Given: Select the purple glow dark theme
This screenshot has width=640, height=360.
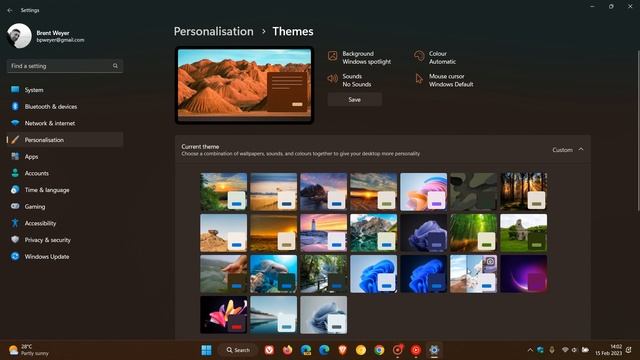Looking at the screenshot, I should [524, 274].
